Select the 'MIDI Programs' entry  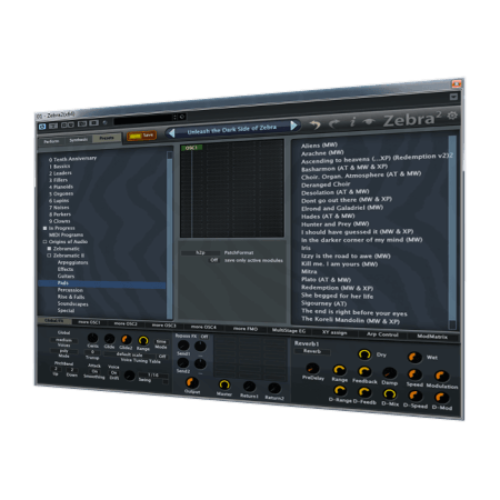click(x=66, y=235)
